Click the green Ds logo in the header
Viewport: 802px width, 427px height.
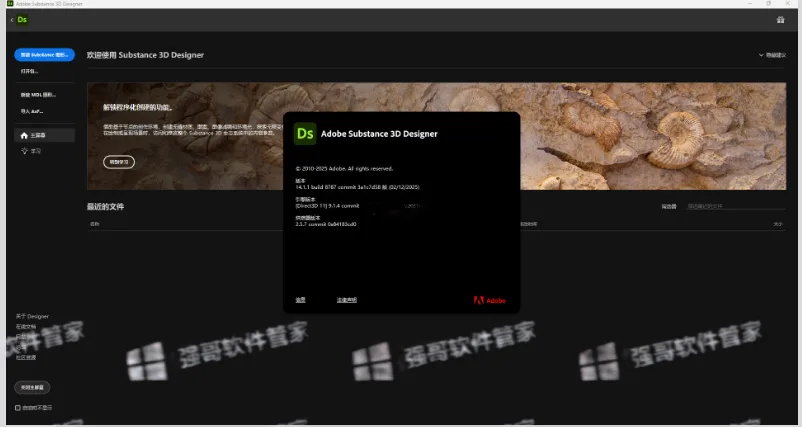tap(22, 20)
